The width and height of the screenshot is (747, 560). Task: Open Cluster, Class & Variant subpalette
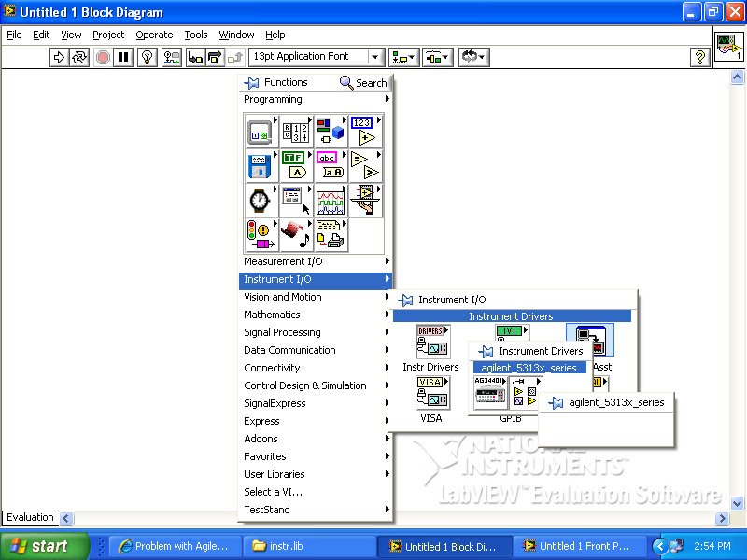click(331, 132)
